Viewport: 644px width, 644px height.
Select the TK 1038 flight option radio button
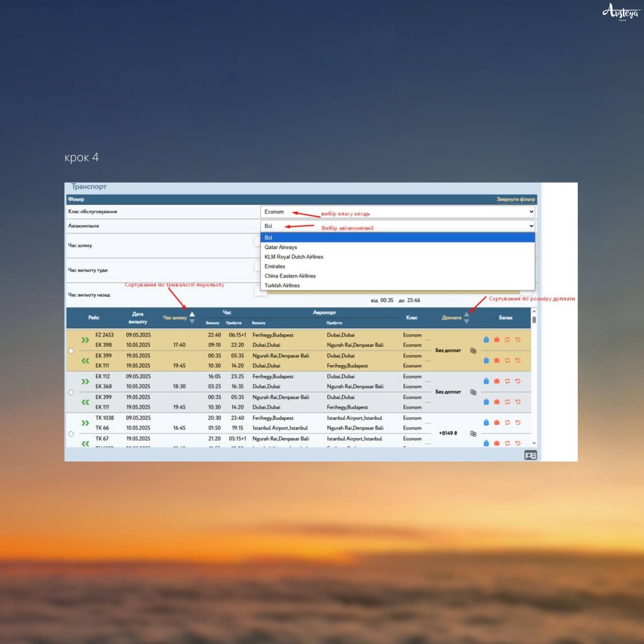71,434
